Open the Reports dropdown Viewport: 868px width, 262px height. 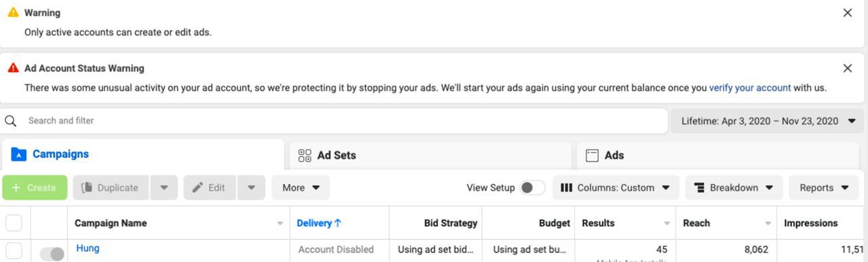click(x=824, y=188)
